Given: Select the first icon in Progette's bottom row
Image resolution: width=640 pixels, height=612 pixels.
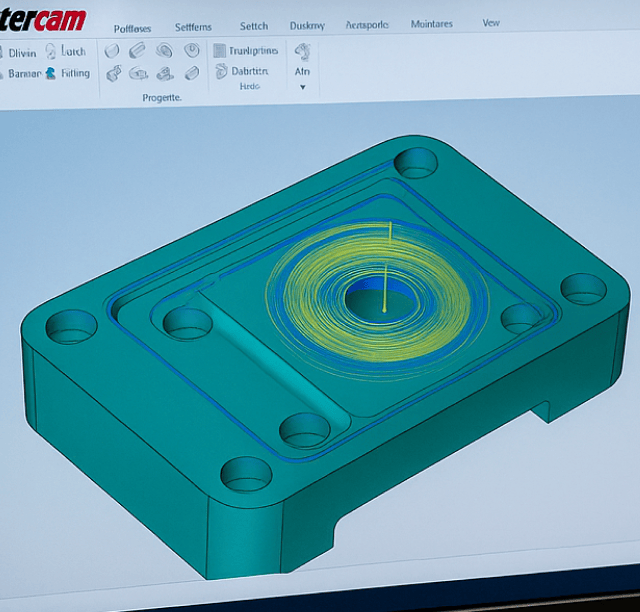Looking at the screenshot, I should pyautogui.click(x=113, y=73).
